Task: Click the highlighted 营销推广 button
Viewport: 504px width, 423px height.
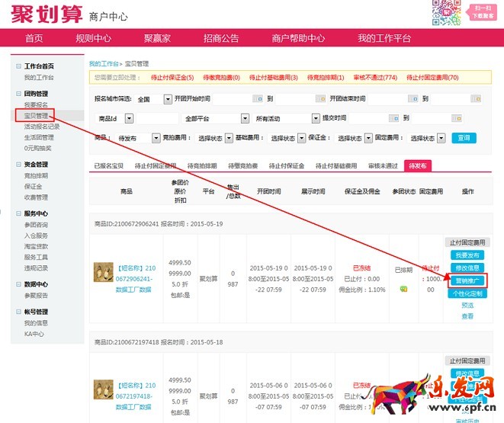Action: point(467,280)
